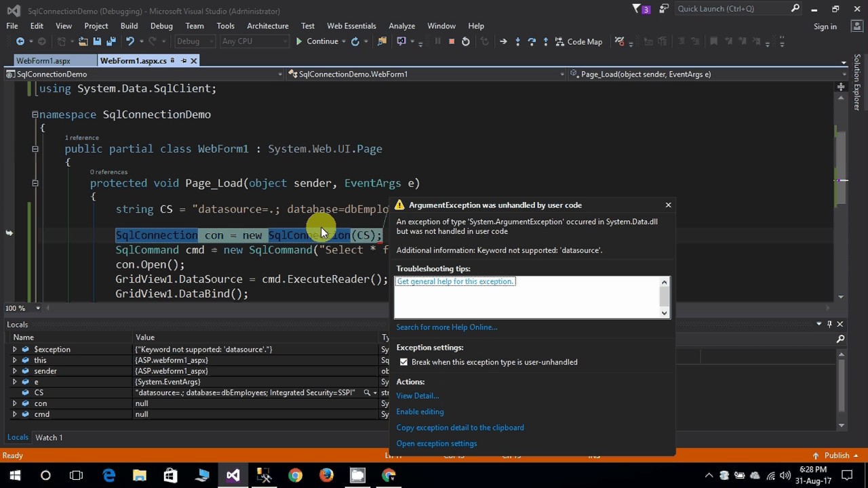
Task: Click the Sign in link
Action: click(825, 26)
